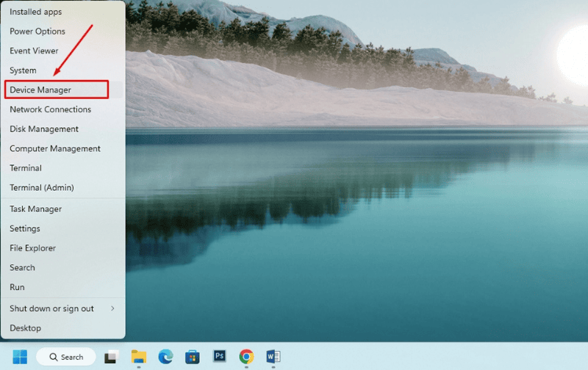Open Disk Management from the menu
The image size is (588, 370).
[x=44, y=129]
